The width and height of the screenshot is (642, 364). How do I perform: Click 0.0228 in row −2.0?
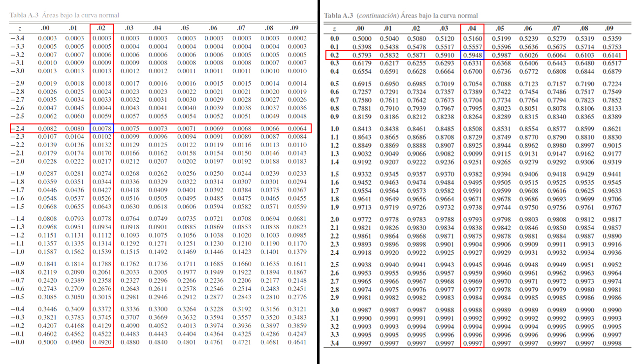(47, 161)
